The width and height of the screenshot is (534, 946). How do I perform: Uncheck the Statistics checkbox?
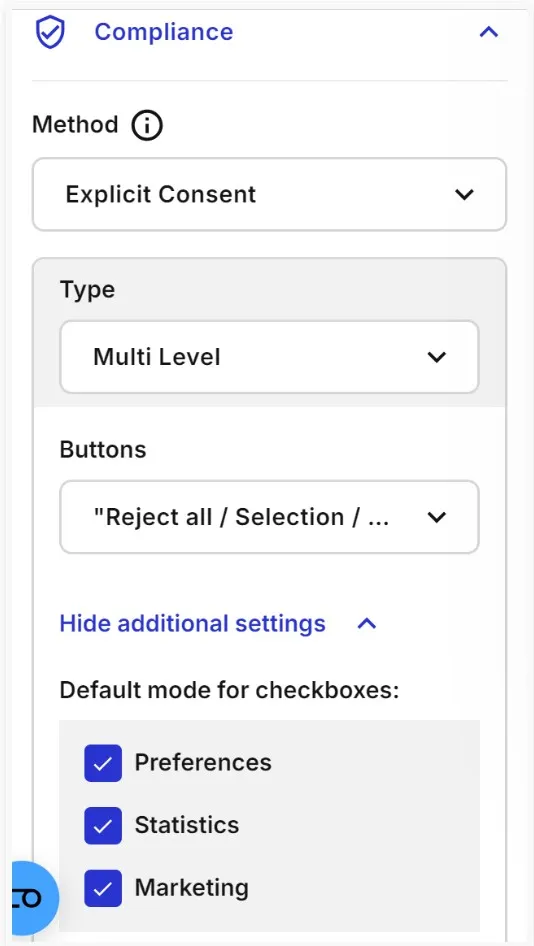(x=103, y=825)
